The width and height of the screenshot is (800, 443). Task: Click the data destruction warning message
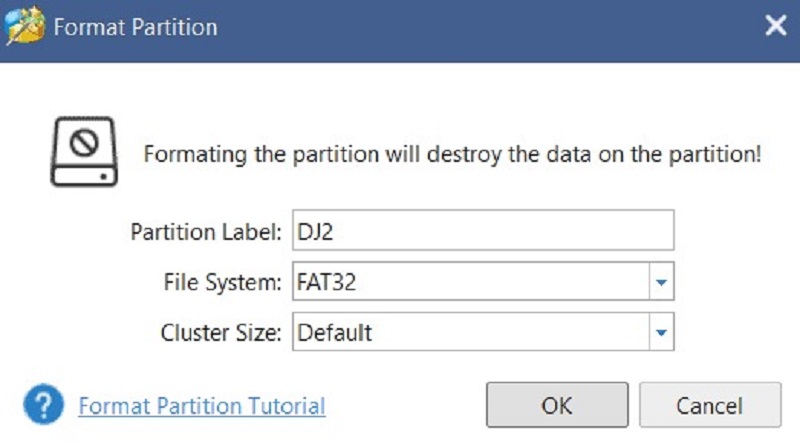[x=453, y=155]
